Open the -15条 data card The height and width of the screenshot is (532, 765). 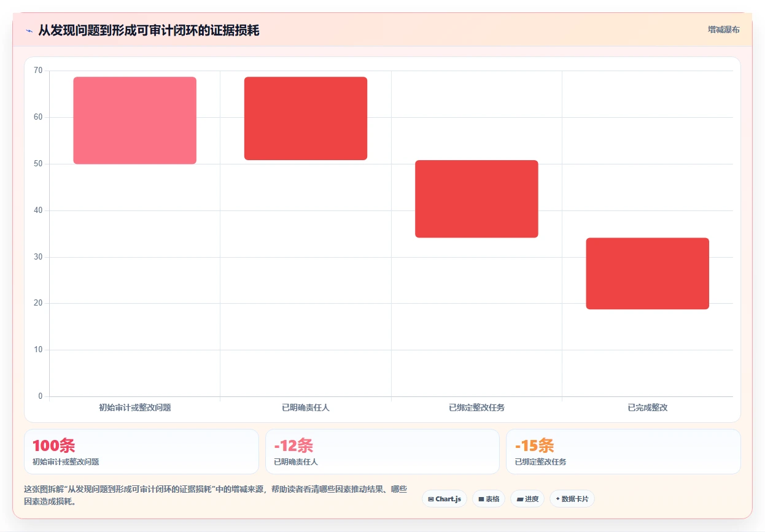pyautogui.click(x=623, y=452)
